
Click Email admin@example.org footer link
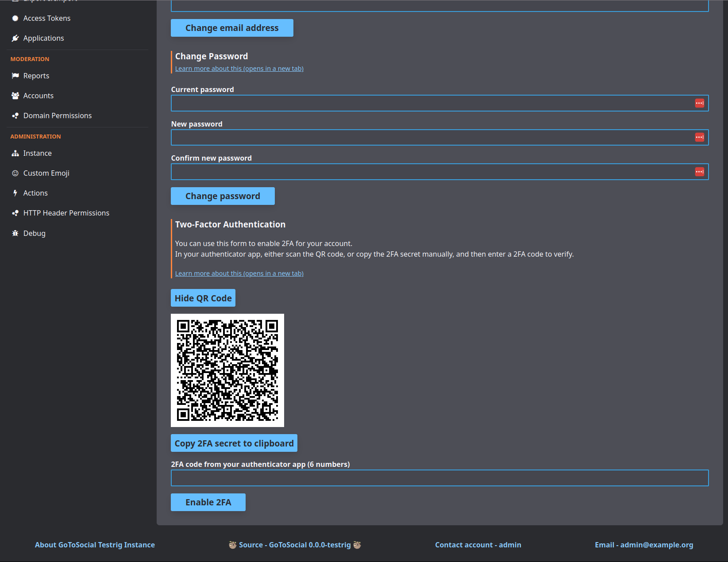point(644,545)
